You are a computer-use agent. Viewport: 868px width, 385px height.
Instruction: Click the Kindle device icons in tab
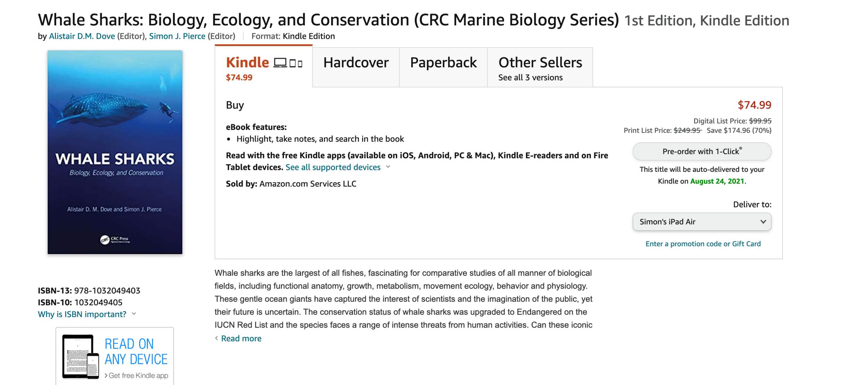click(288, 63)
